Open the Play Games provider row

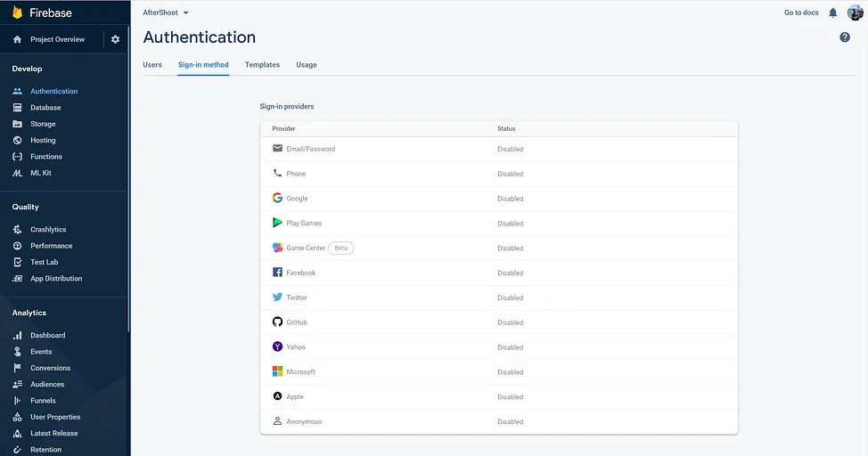[x=499, y=223]
